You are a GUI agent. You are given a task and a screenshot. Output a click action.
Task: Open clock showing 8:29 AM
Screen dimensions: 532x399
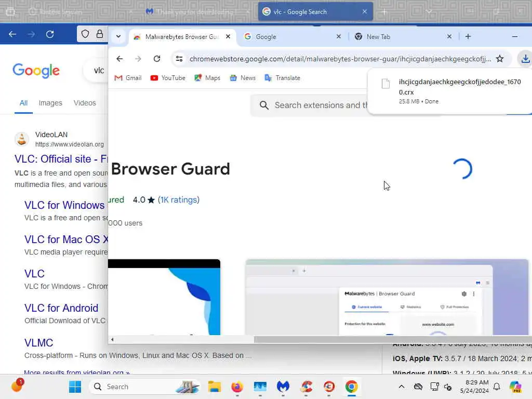tap(474, 387)
